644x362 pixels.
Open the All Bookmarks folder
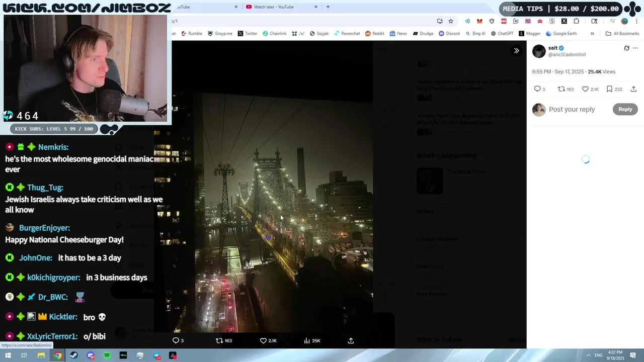[622, 34]
